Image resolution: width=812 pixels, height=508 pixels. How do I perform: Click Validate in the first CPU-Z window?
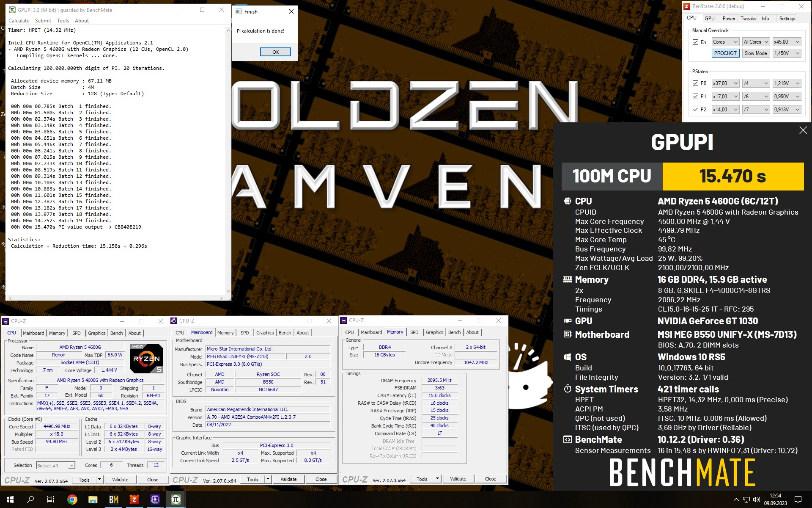click(x=120, y=480)
